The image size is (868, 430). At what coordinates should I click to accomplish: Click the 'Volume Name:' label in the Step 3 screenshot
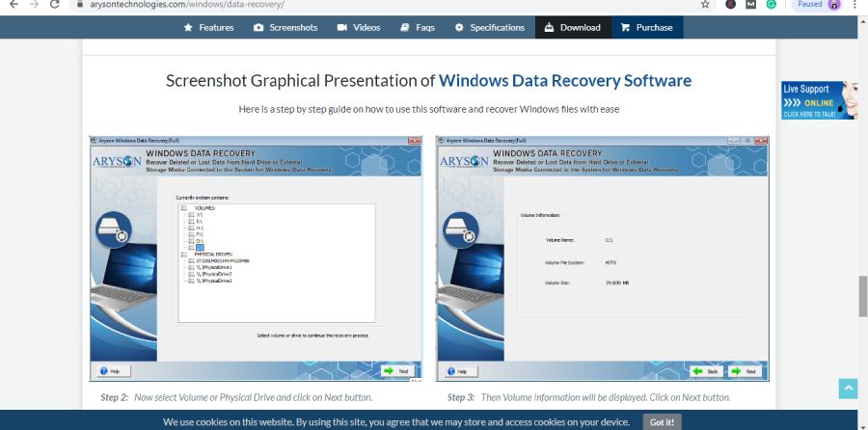tap(559, 240)
